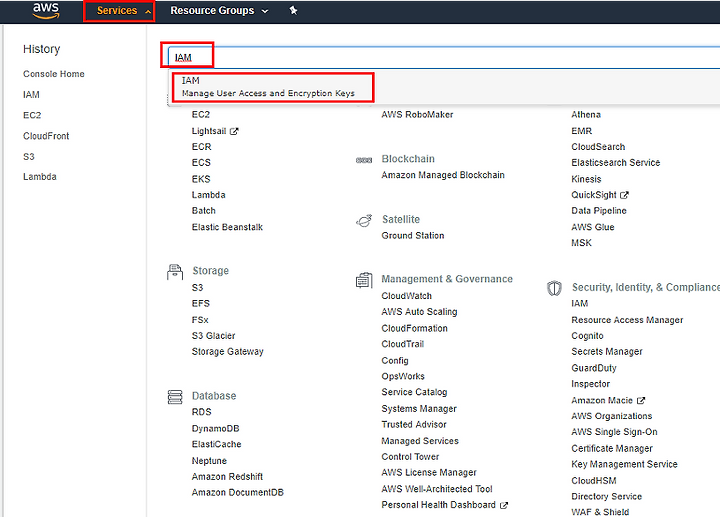The image size is (720, 517).
Task: Open Elastic Beanstalk service
Action: click(227, 227)
